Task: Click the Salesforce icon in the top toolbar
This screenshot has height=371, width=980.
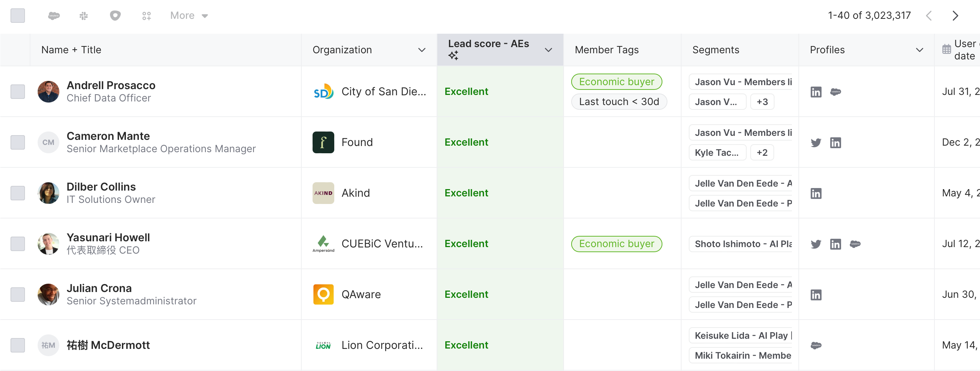Action: coord(54,16)
